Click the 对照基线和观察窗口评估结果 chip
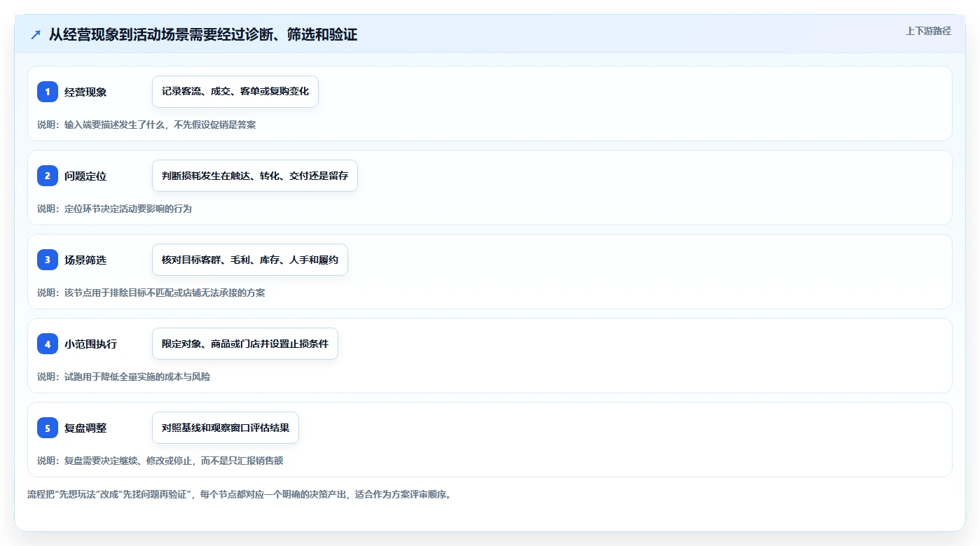Image resolution: width=980 pixels, height=546 pixels. pyautogui.click(x=226, y=428)
